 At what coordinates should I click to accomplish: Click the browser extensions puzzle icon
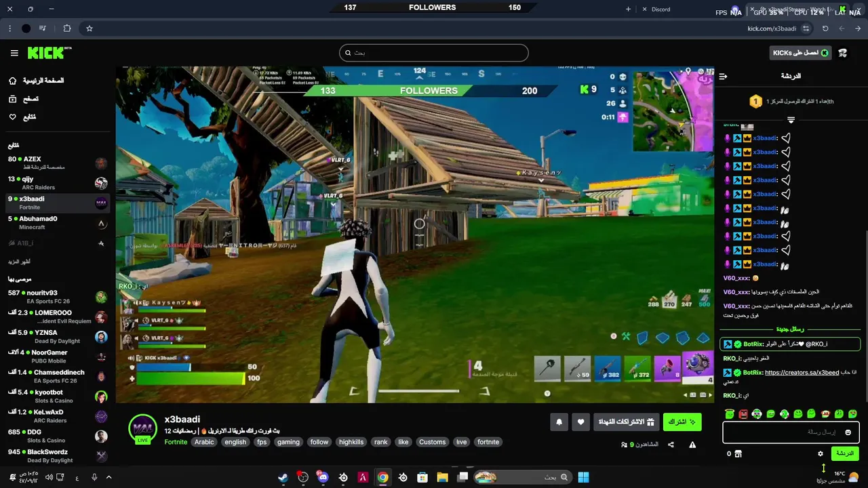click(x=66, y=28)
